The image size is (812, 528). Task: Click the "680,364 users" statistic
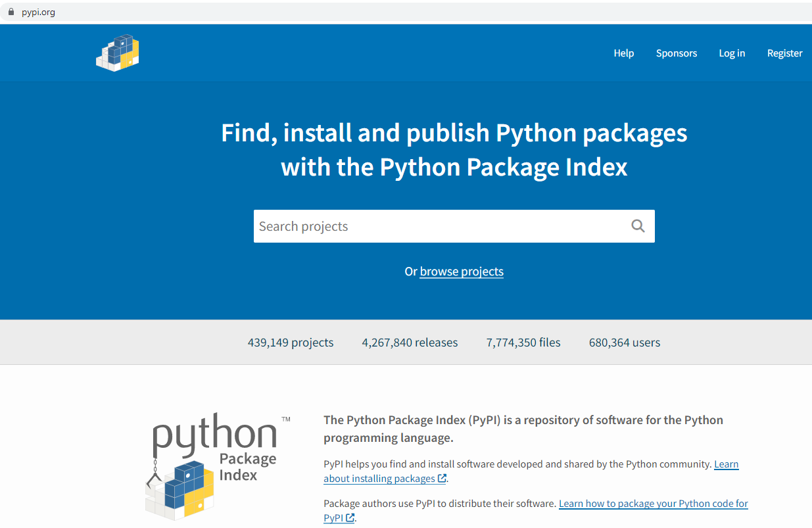pos(625,343)
